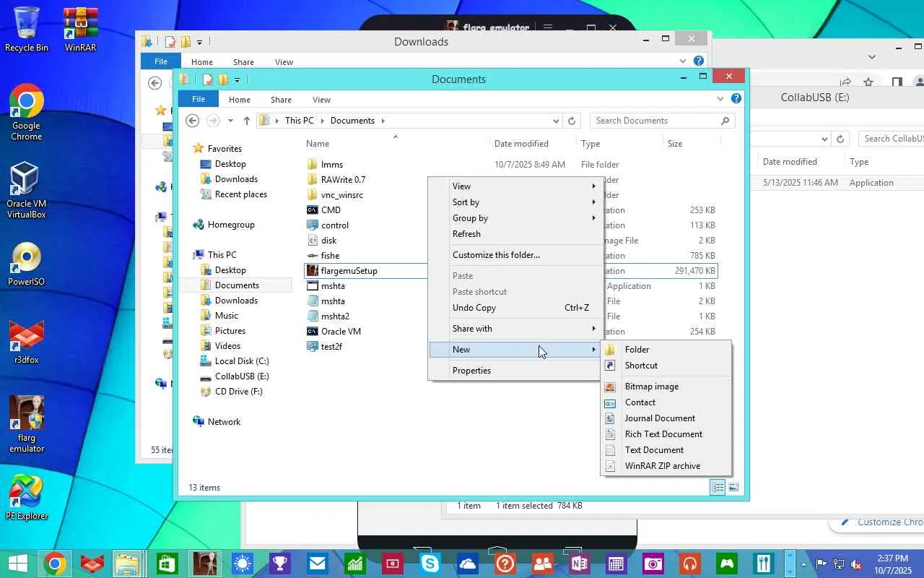Open the CollabUSB address bar dropdown
This screenshot has height=578, width=924.
(x=824, y=139)
